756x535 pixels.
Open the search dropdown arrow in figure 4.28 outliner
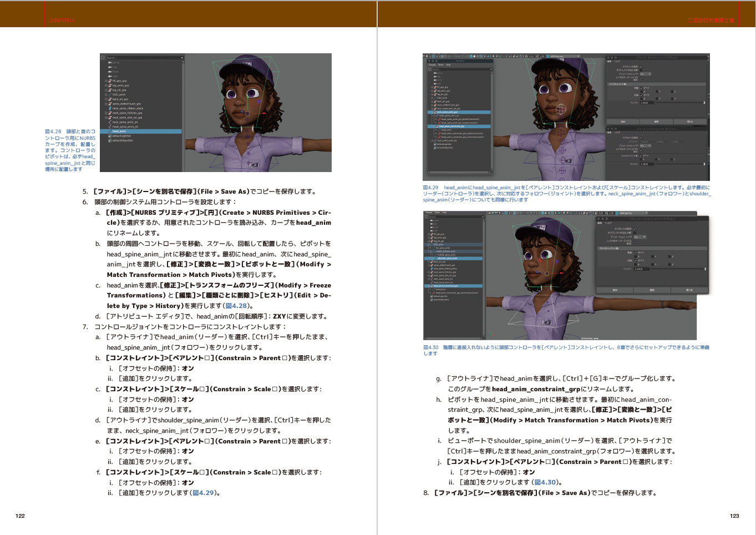tap(181, 58)
